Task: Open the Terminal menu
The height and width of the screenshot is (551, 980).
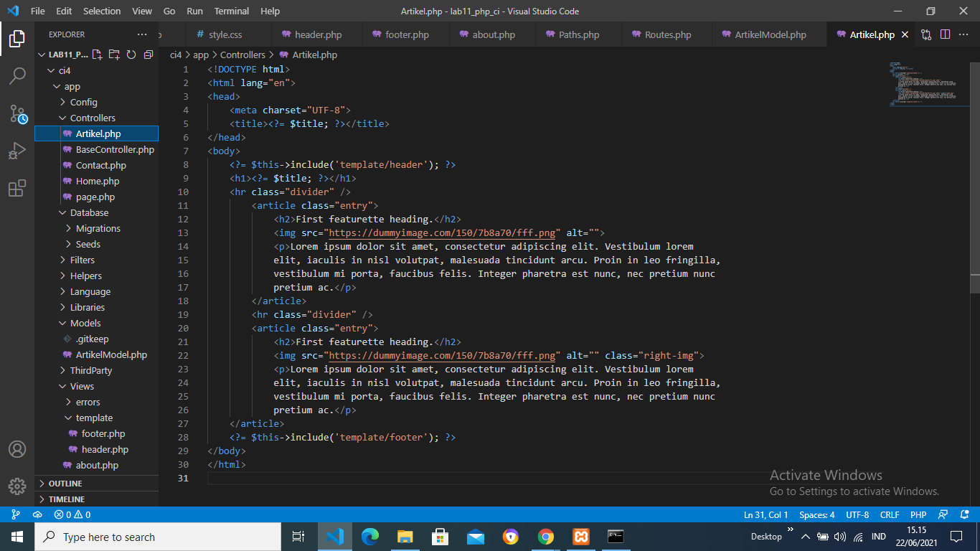Action: pyautogui.click(x=231, y=11)
